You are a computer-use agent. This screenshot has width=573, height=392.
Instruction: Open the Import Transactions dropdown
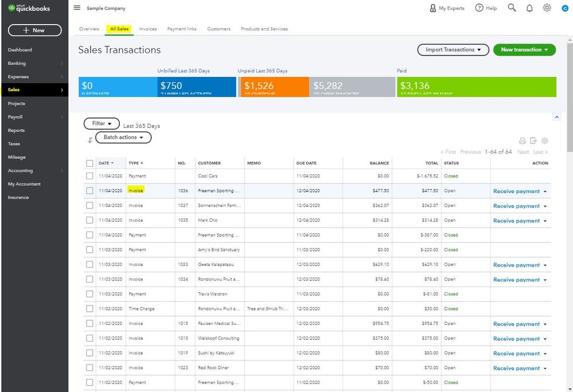(453, 50)
